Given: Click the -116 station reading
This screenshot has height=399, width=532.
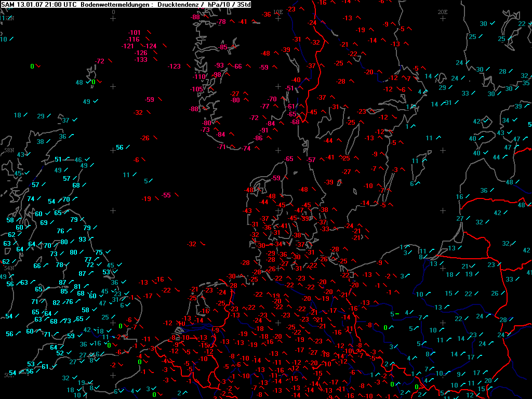Looking at the screenshot, I should 133,39.
